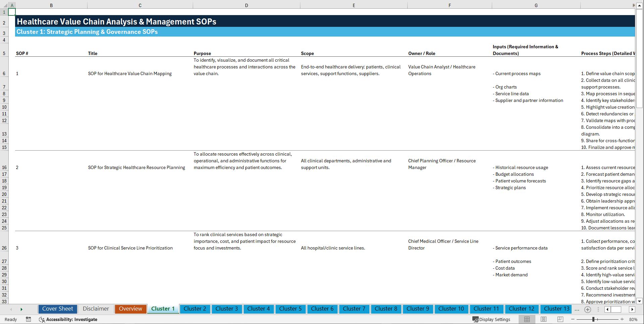Switch to Page Layout view icon
Screen dimensions: 644x324
[x=543, y=319]
